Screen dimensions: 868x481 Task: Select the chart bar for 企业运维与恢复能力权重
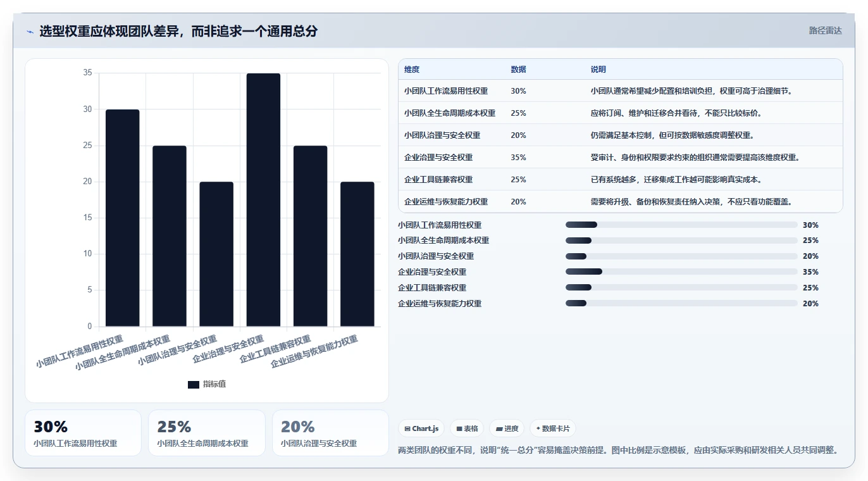[357, 254]
